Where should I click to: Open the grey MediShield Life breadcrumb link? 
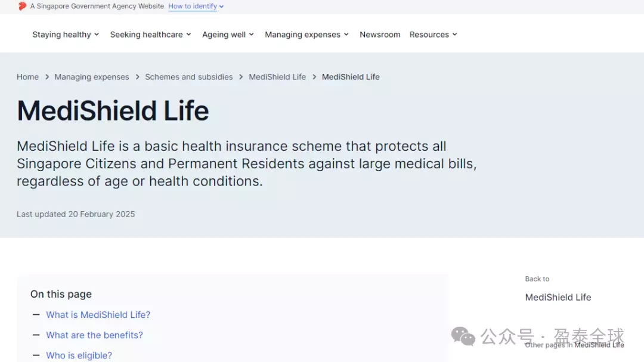tap(277, 77)
